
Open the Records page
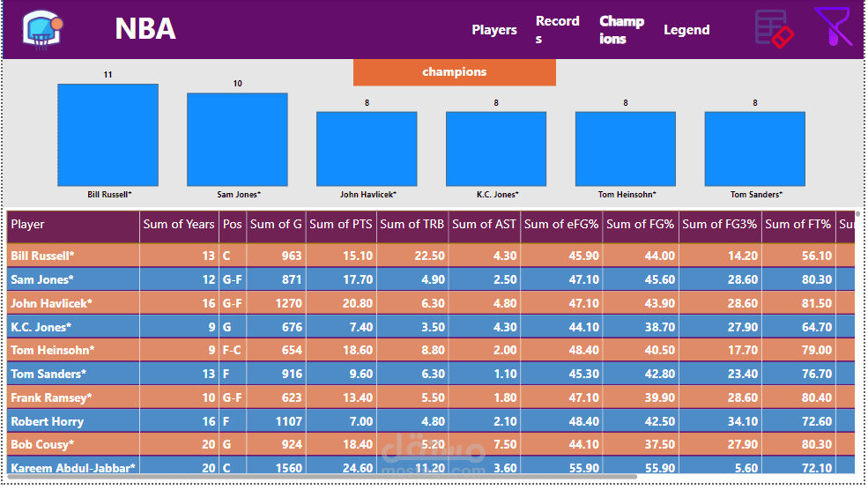(x=558, y=30)
